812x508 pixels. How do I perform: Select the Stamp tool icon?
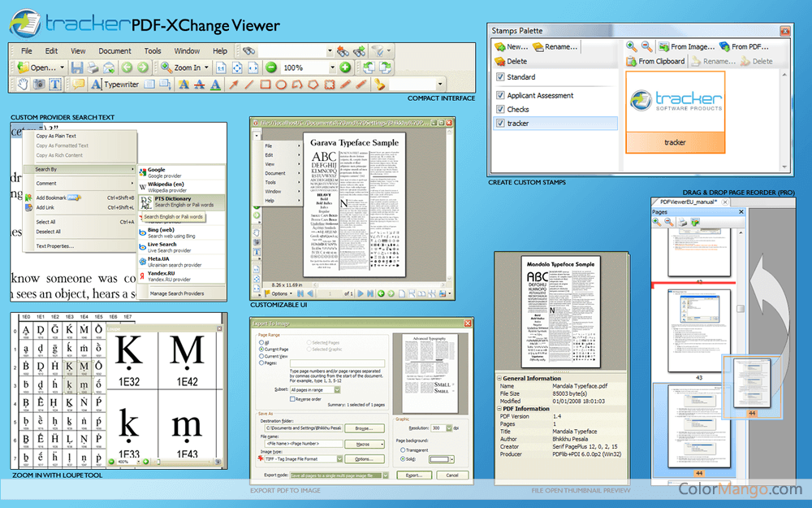pos(380,84)
